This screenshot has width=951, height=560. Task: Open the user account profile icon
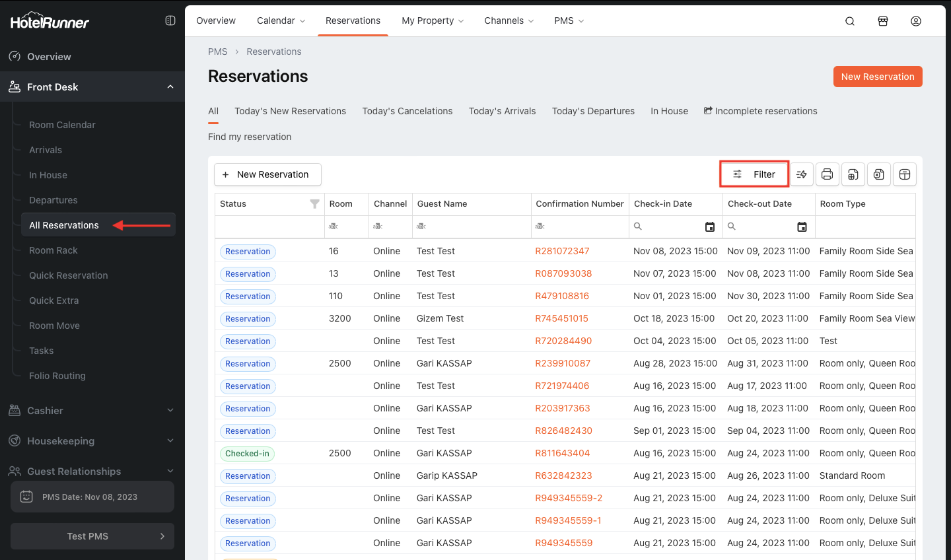[916, 21]
